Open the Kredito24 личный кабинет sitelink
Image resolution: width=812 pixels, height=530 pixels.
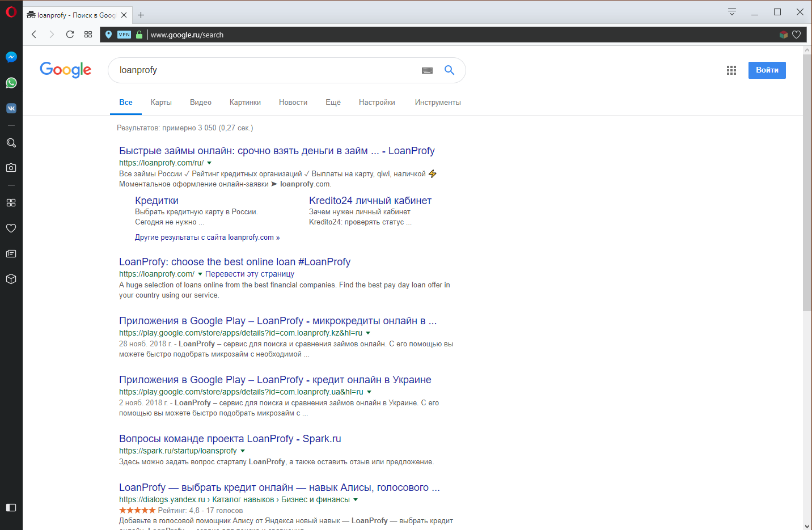pos(370,201)
